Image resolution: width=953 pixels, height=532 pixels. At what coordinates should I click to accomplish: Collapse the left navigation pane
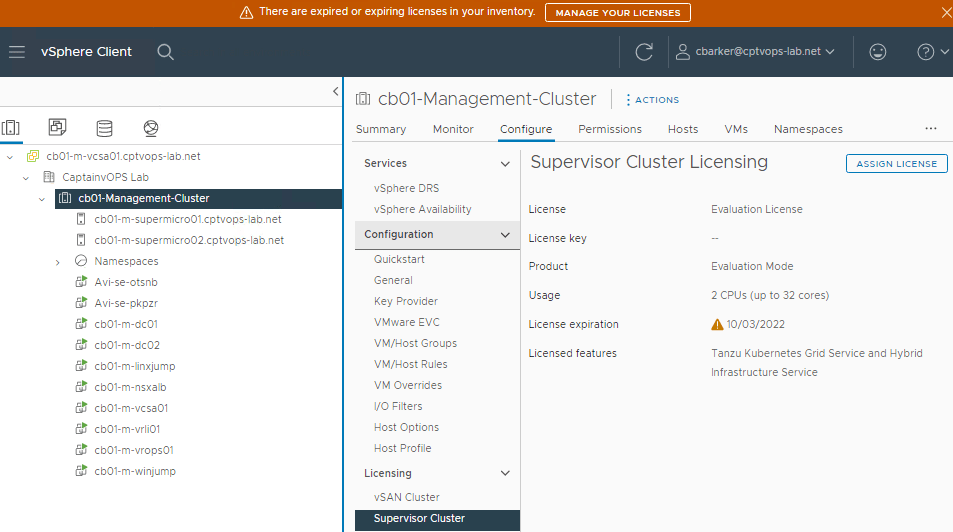point(335,92)
